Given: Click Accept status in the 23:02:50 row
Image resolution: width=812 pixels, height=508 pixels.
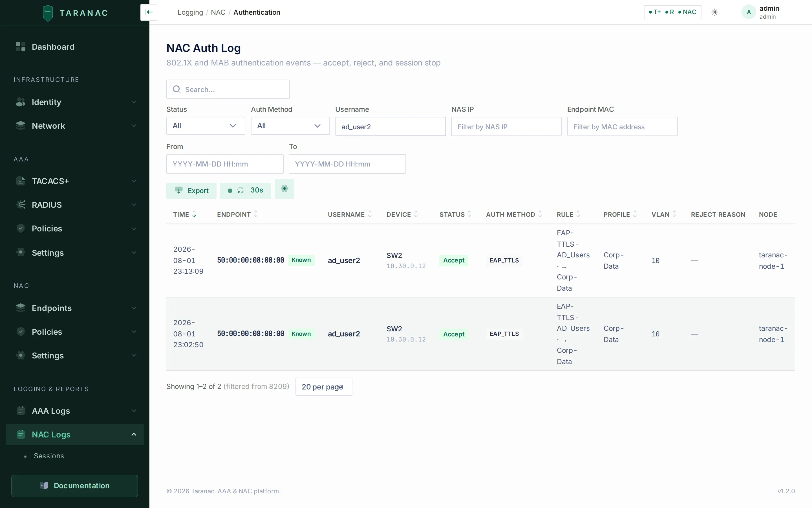Looking at the screenshot, I should pos(454,334).
